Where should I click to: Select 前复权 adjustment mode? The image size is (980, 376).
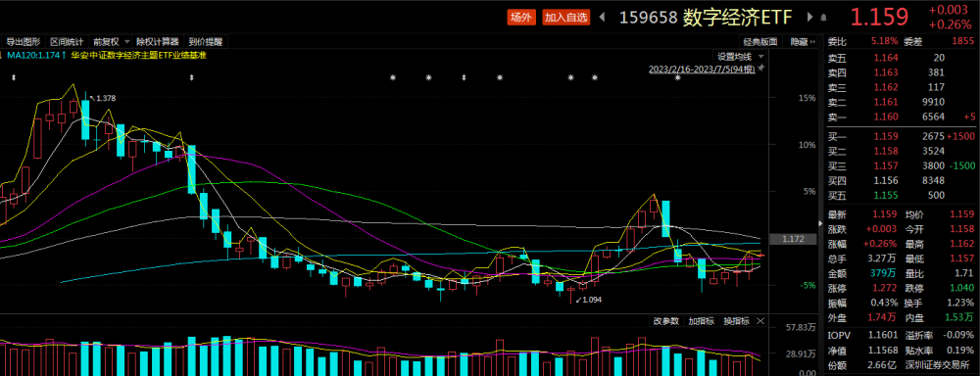[106, 42]
